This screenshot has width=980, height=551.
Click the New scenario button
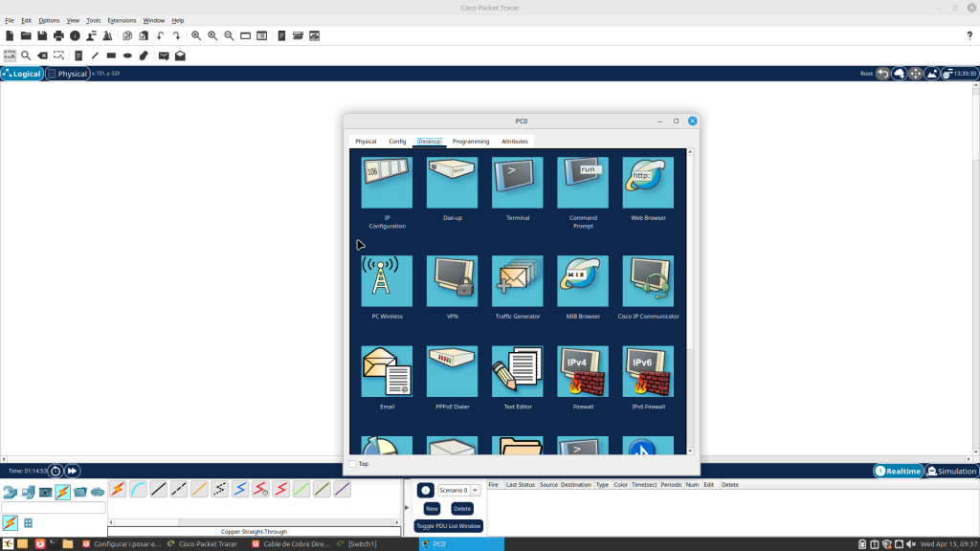(x=432, y=509)
